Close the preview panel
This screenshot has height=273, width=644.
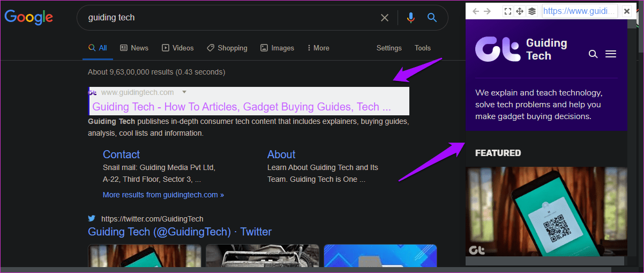click(x=627, y=11)
